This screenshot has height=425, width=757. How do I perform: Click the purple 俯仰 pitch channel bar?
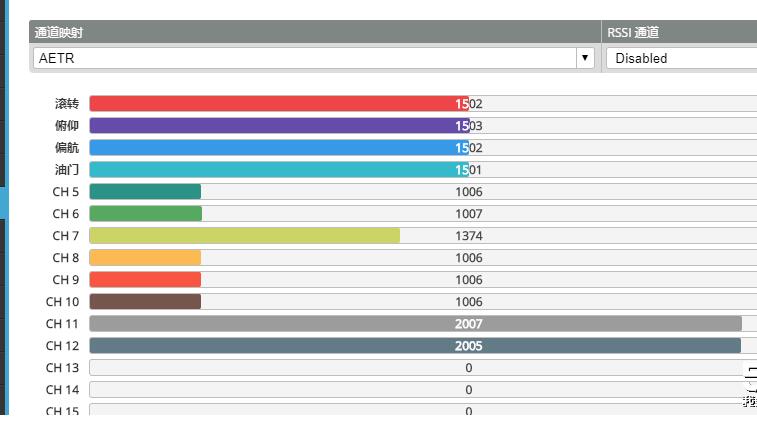pyautogui.click(x=278, y=126)
